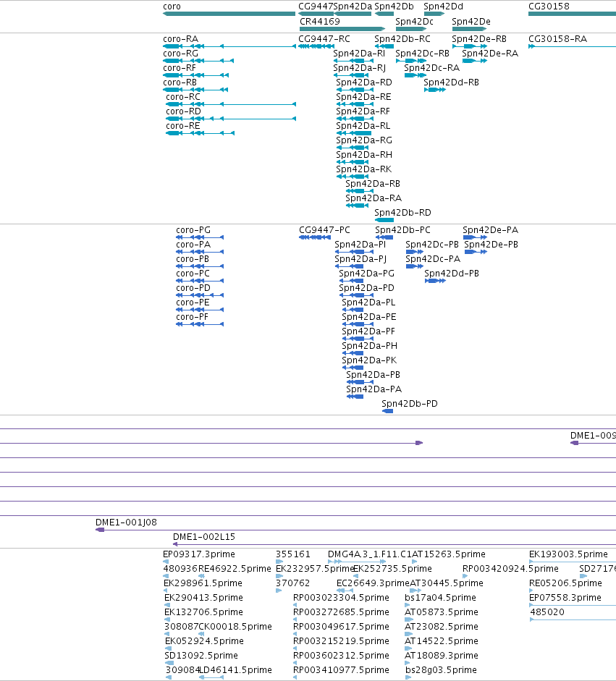Image resolution: width=616 pixels, height=681 pixels.
Task: Click the bs28g03.5prime EST
Action: click(x=408, y=677)
